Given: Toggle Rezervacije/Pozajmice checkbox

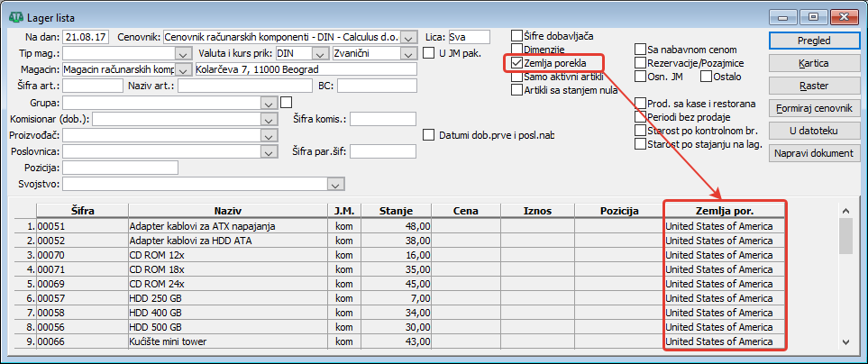Looking at the screenshot, I should (x=640, y=63).
